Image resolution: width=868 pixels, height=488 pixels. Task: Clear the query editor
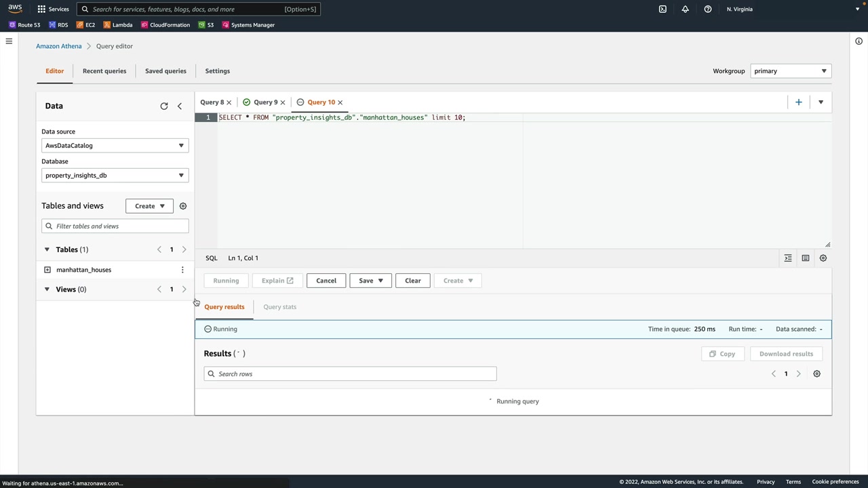[413, 281]
